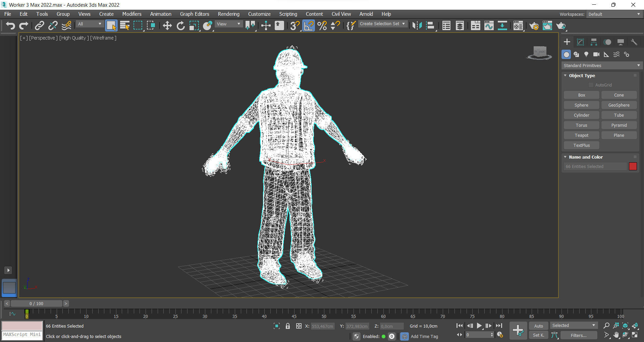The image size is (644, 342).
Task: Toggle Spinner Snap in toolbar
Action: click(335, 26)
